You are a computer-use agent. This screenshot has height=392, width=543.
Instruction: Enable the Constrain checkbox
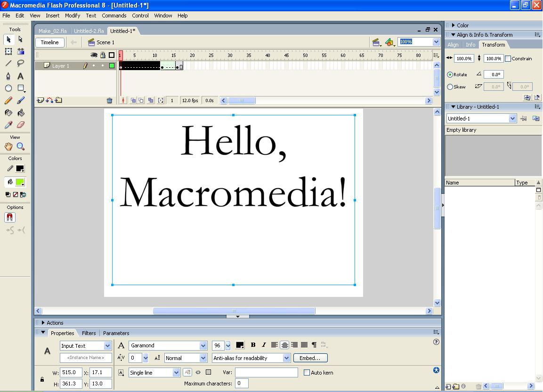point(508,59)
